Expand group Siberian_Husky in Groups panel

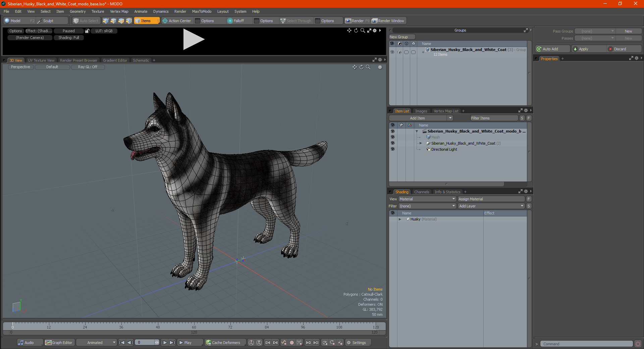point(423,52)
